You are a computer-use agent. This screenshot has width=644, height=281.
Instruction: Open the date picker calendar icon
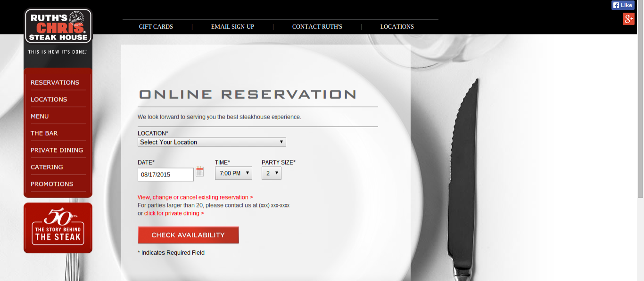click(x=199, y=171)
